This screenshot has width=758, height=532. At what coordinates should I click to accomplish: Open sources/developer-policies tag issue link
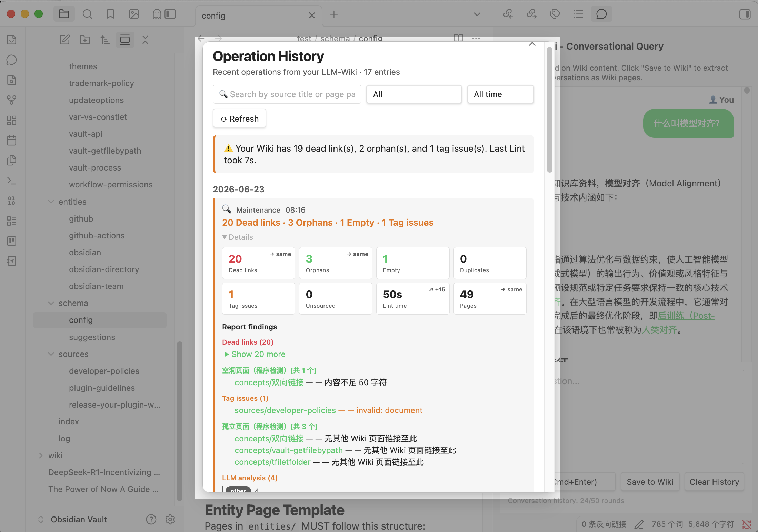285,410
